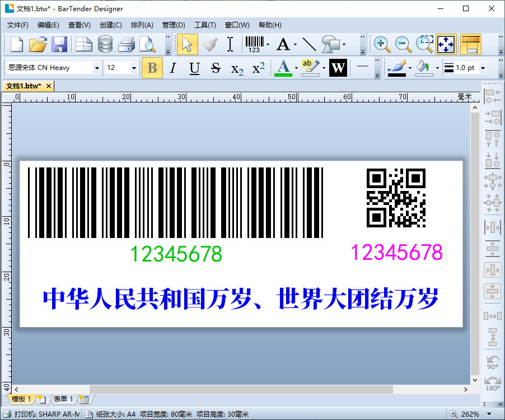Align left edges icon in side toolbar
Screen dimensions: 505x420
493,96
